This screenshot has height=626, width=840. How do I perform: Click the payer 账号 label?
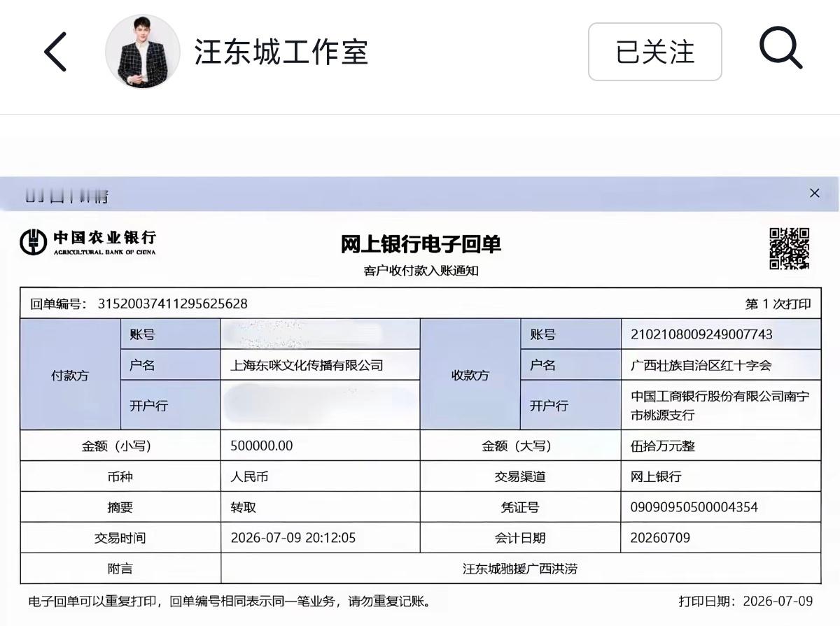pyautogui.click(x=142, y=334)
